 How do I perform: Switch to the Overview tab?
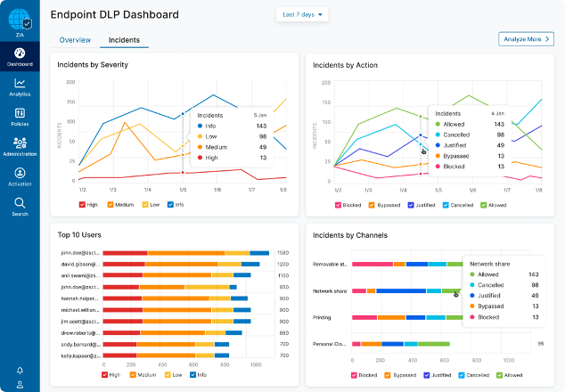click(75, 40)
